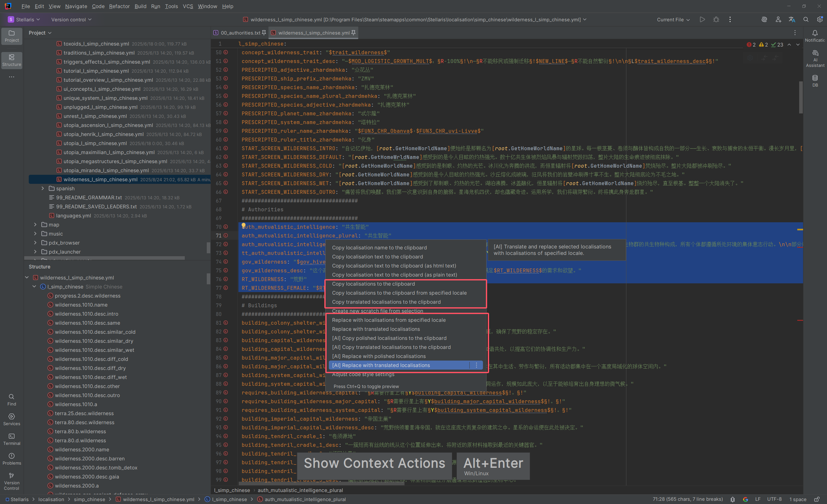This screenshot has width=827, height=504.
Task: Unpin the 00_authorities.txt tab
Action: 264,33
